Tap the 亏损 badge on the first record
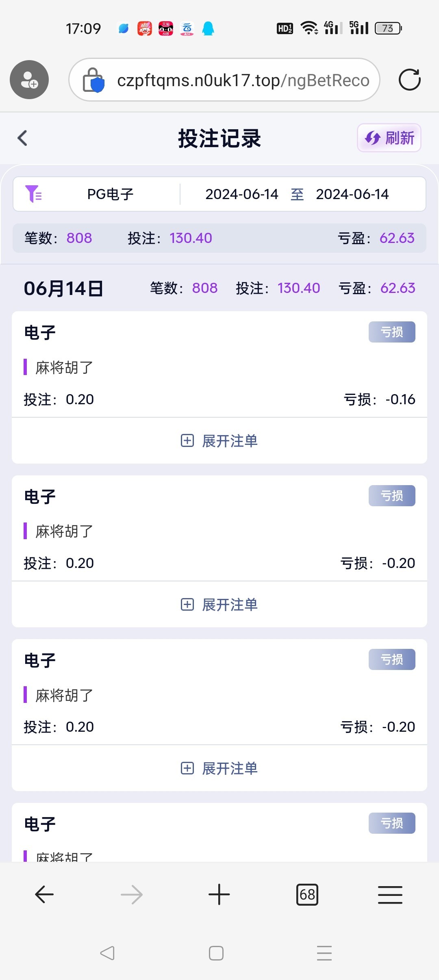 392,332
